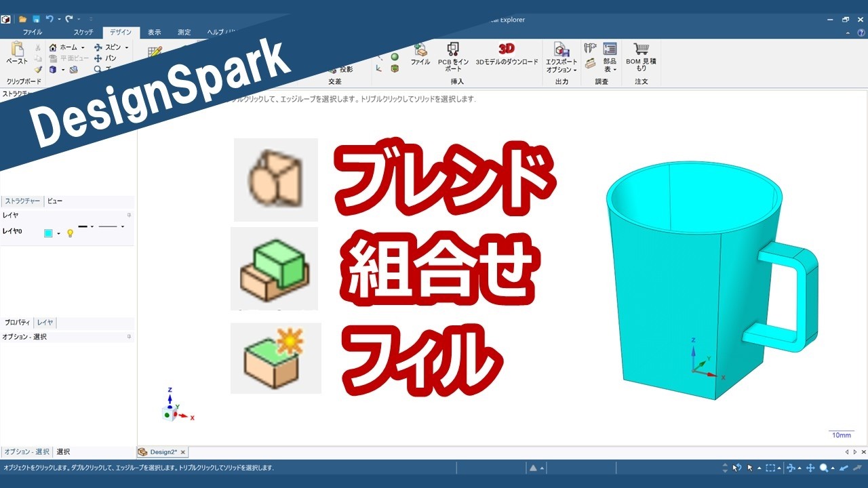Screen dimensions: 868x488
Task: Pin the Options - Selection panel header
Action: 130,337
